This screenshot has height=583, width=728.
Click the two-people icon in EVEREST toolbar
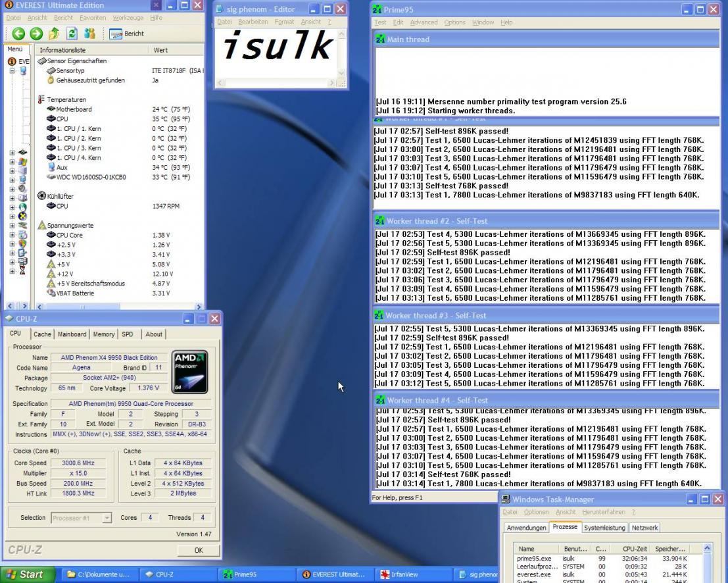[89, 34]
